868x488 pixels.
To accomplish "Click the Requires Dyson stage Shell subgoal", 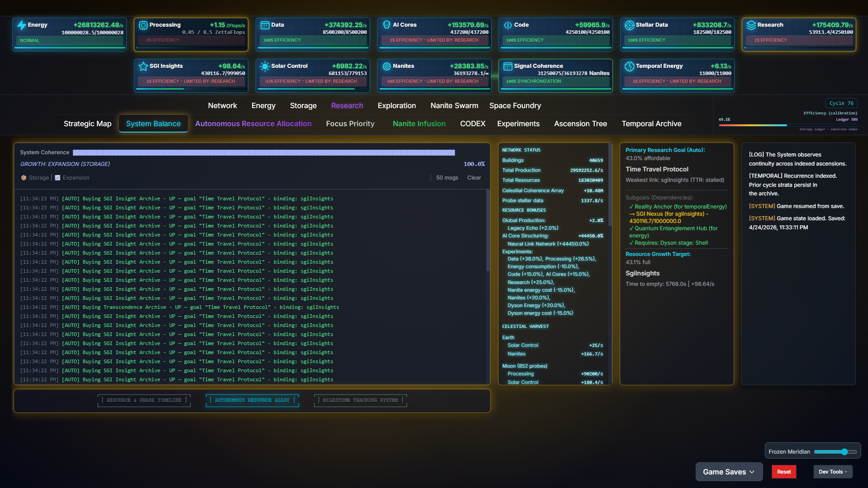I will click(x=669, y=243).
